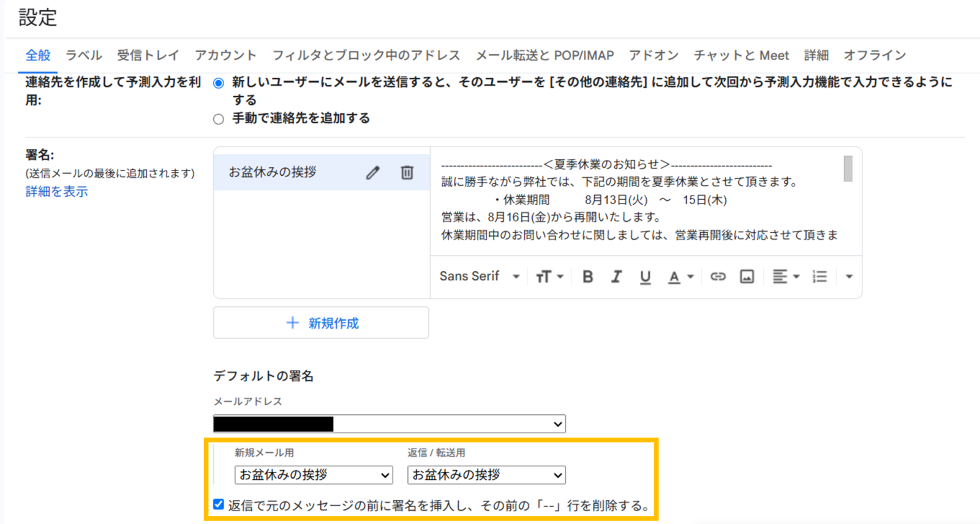Click the 営業は、8月16日(金)から再開 line
Image resolution: width=980 pixels, height=524 pixels.
point(551,217)
